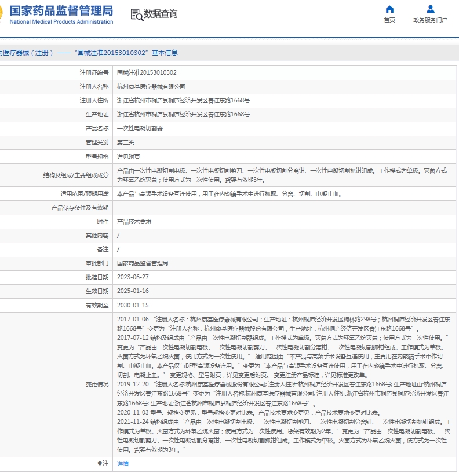459x476 pixels.
Task: Select the approval date 2023-06-27
Action: pos(133,277)
